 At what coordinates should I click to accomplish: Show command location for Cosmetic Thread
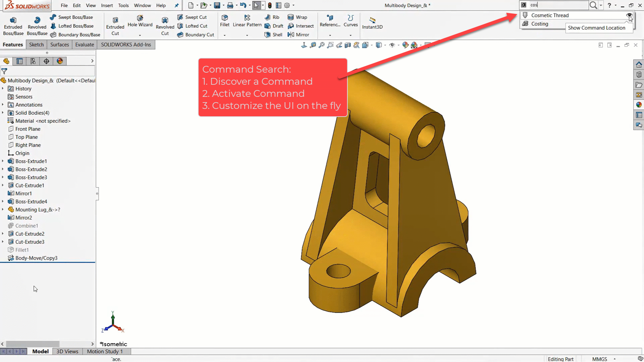(x=629, y=15)
